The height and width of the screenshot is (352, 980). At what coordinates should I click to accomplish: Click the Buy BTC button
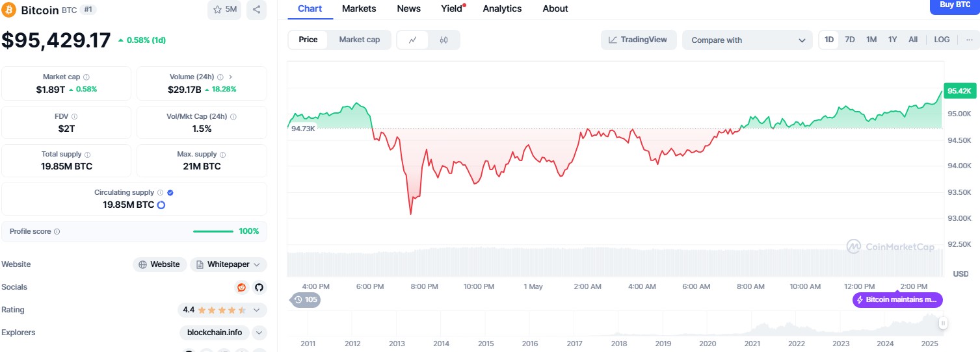point(955,5)
